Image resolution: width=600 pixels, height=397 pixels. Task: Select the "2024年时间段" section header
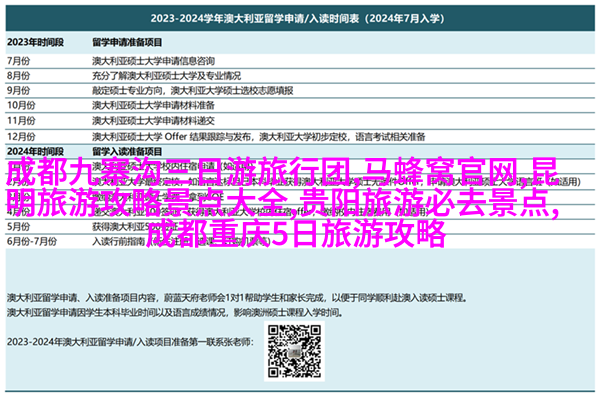pyautogui.click(x=35, y=152)
